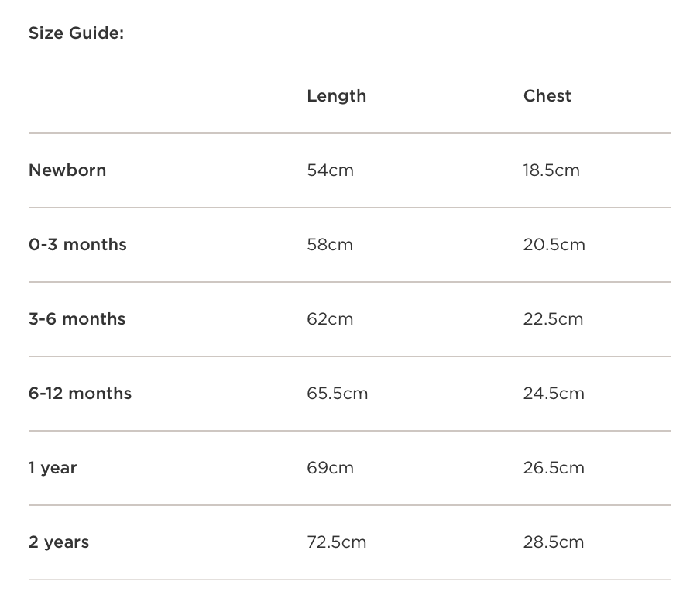Viewport: 700px width, 609px height.
Task: Click the Size Guide heading
Action: tap(76, 33)
